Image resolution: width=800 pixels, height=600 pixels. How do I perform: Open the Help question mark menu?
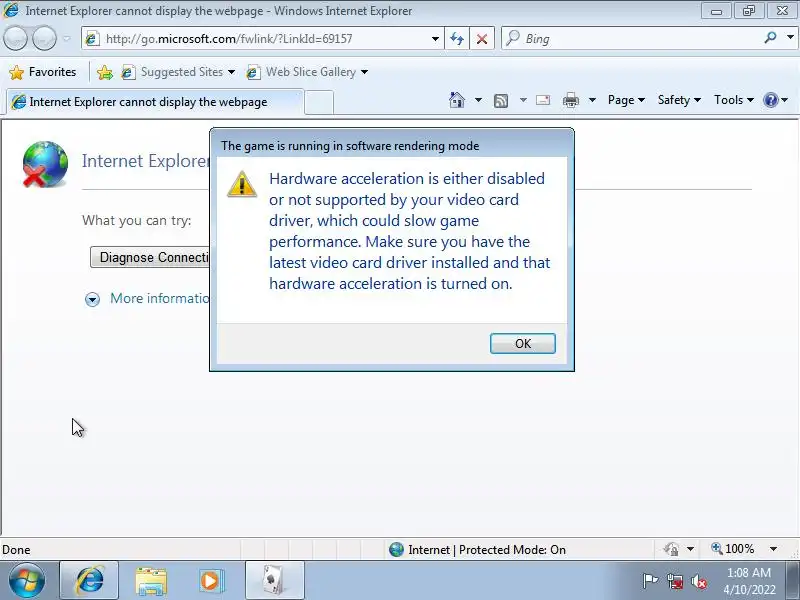pyautogui.click(x=775, y=100)
